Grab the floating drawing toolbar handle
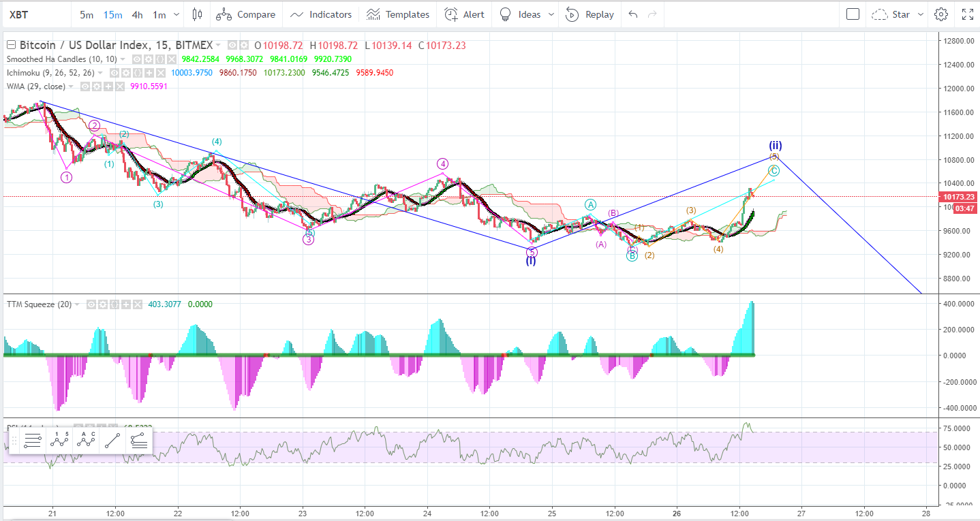This screenshot has width=980, height=521. point(14,441)
